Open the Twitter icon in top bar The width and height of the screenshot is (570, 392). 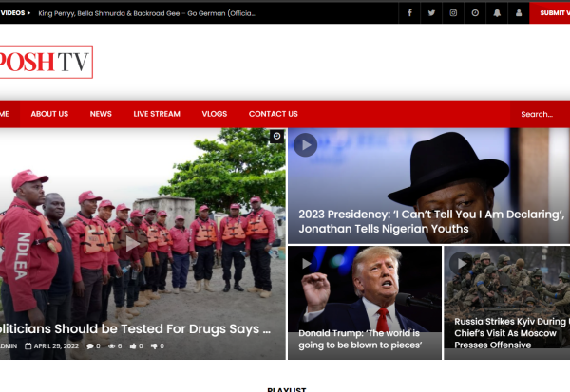(x=431, y=13)
